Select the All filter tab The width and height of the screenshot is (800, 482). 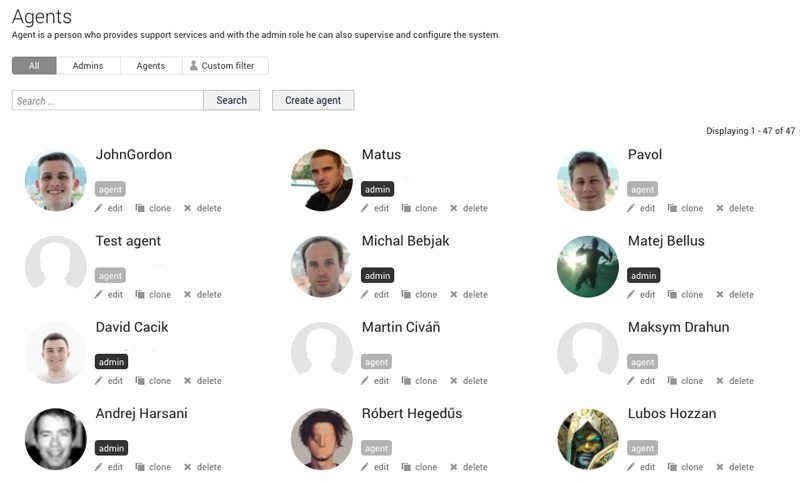click(34, 66)
